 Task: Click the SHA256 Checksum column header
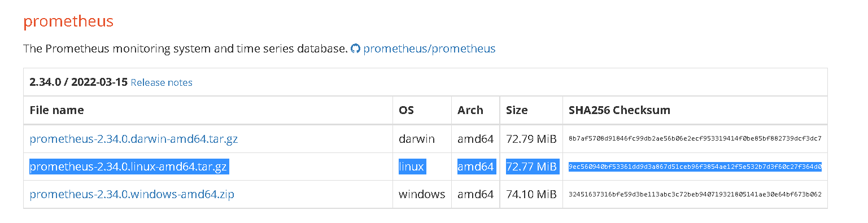tap(620, 110)
